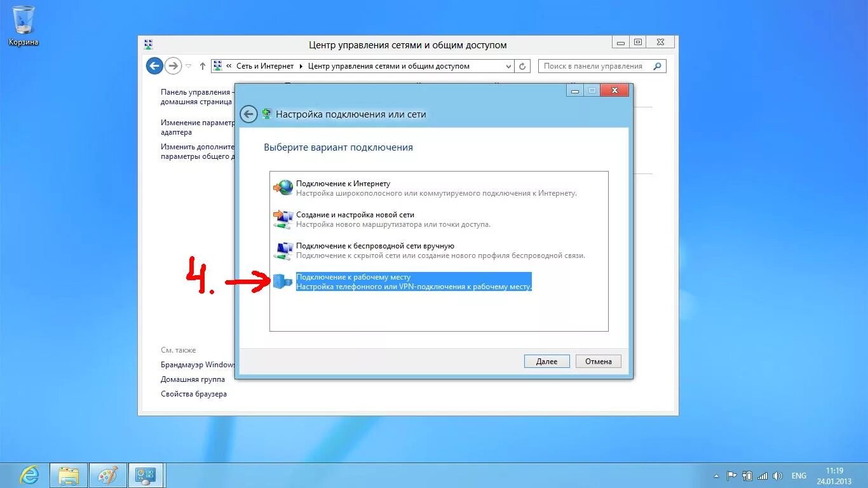Refresh the control panel address bar
Image resolution: width=868 pixels, height=488 pixels.
tap(522, 66)
